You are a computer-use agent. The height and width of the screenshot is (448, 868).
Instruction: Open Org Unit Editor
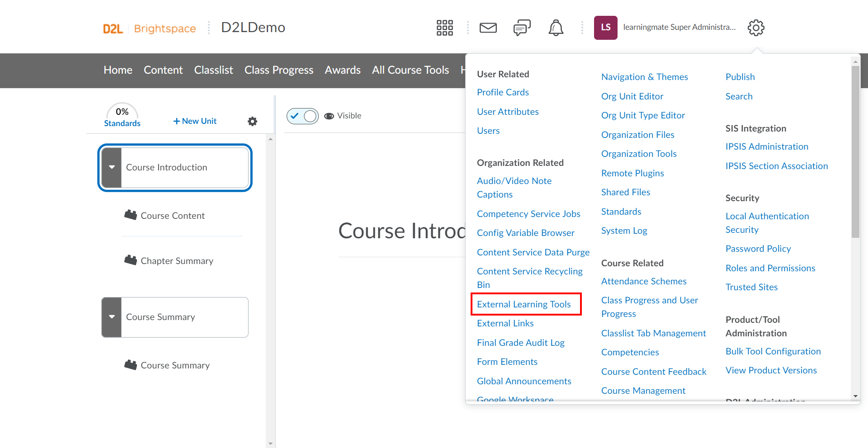click(632, 96)
